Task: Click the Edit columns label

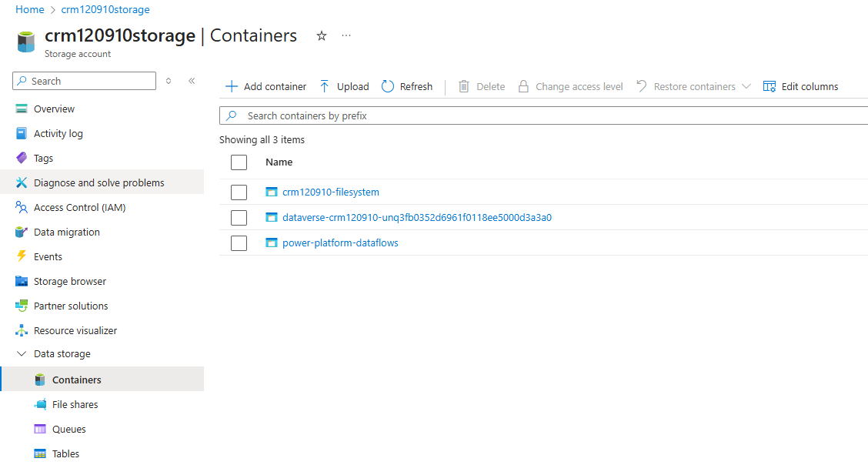Action: coord(810,86)
